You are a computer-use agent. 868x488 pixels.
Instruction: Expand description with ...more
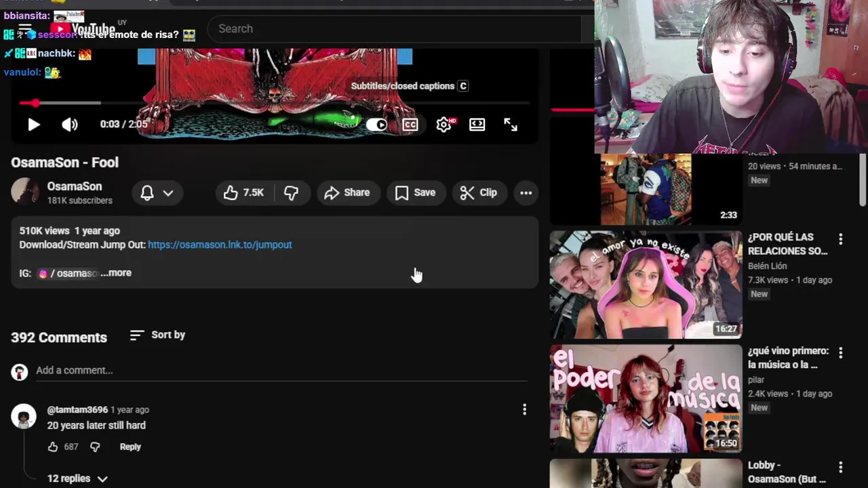pos(116,272)
